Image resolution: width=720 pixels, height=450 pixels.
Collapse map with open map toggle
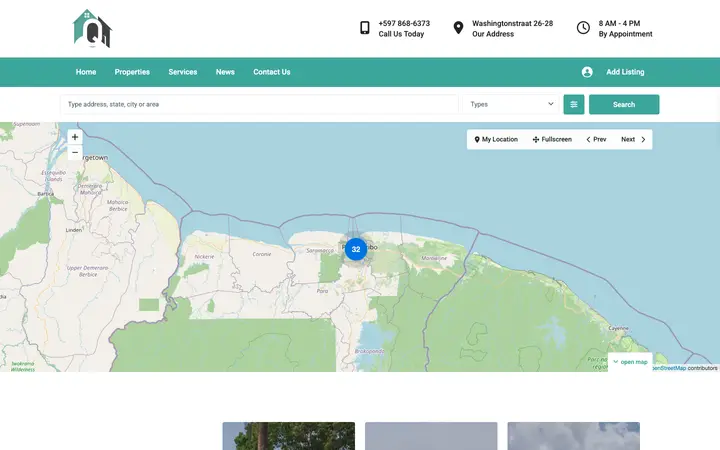pyautogui.click(x=630, y=362)
